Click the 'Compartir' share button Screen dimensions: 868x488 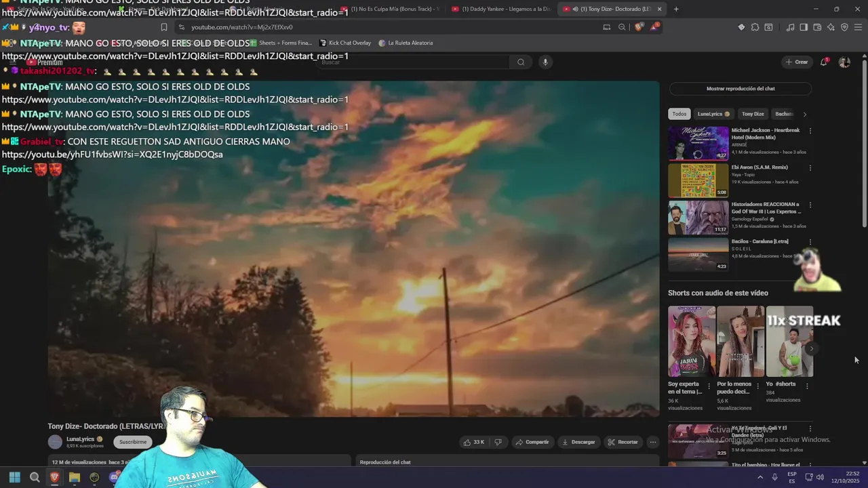[532, 442]
